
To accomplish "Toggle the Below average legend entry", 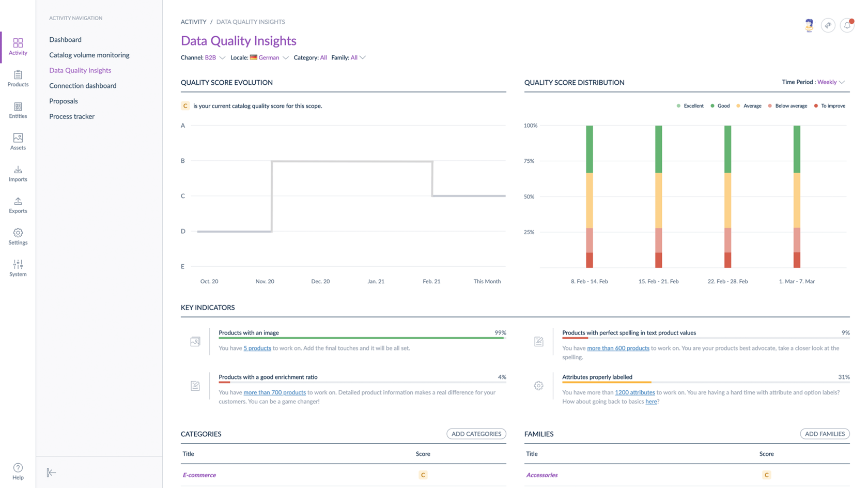I will 787,106.
